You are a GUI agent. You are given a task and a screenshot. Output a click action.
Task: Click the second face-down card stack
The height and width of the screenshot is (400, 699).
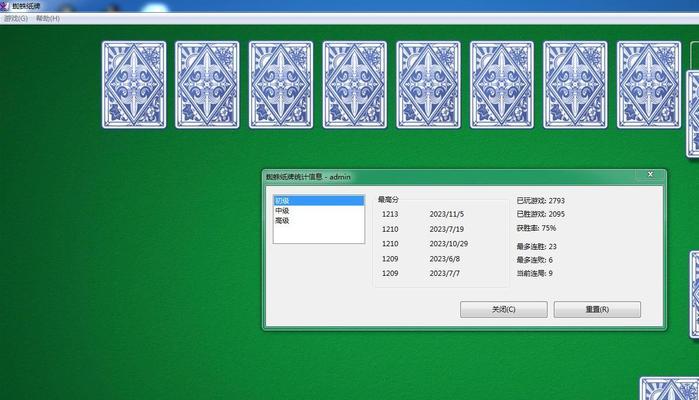pos(207,85)
